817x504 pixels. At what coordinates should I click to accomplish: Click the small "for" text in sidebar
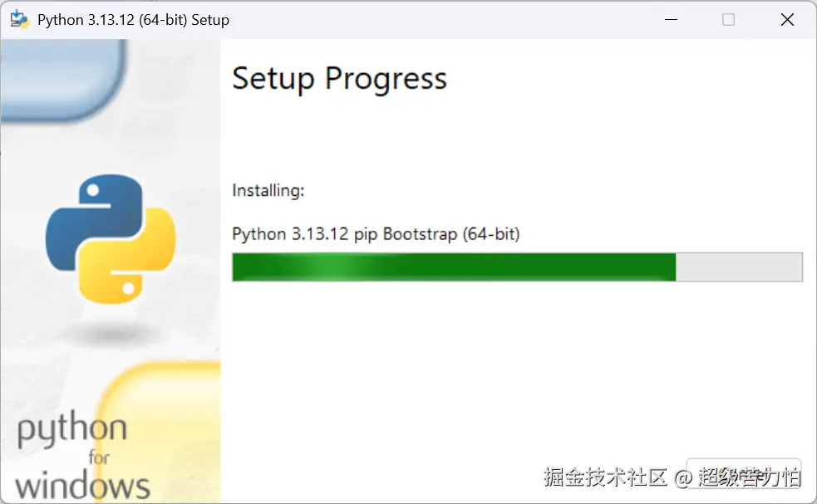point(98,458)
